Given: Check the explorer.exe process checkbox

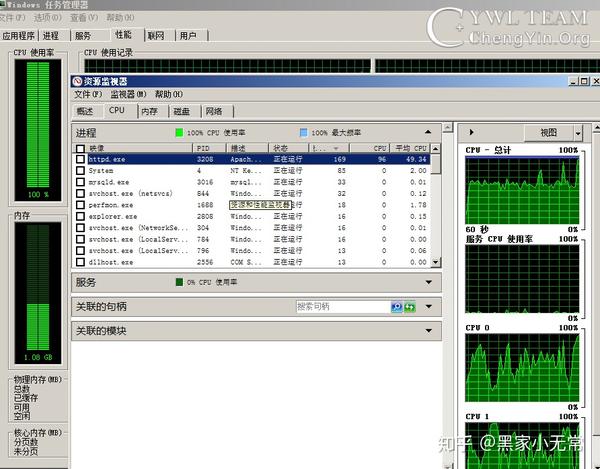Looking at the screenshot, I should tap(80, 217).
